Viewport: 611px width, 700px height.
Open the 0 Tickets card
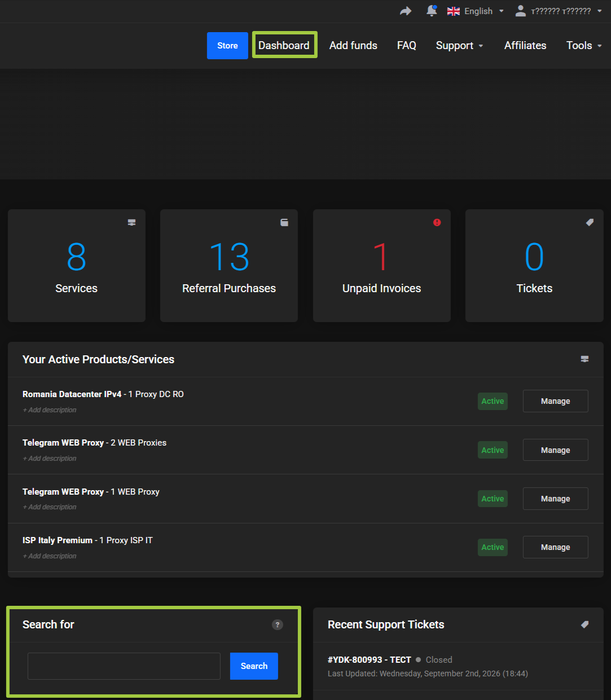pyautogui.click(x=534, y=266)
